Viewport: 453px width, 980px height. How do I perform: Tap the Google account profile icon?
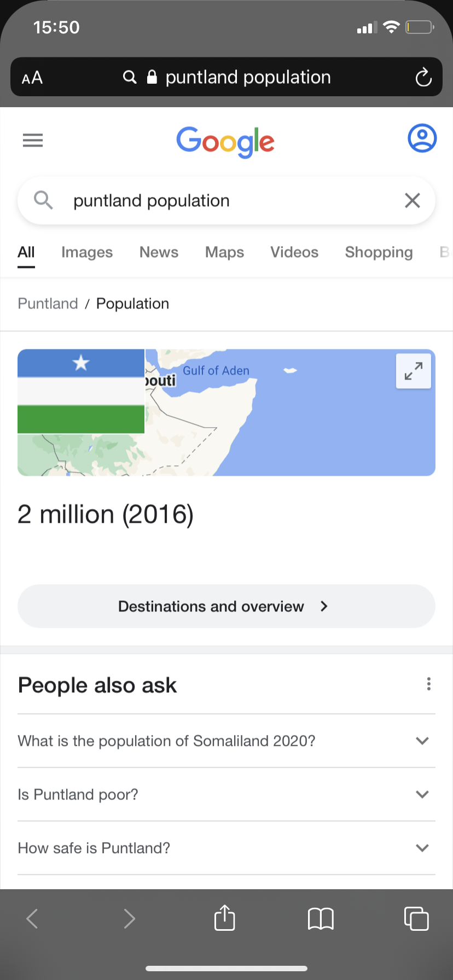coord(422,138)
